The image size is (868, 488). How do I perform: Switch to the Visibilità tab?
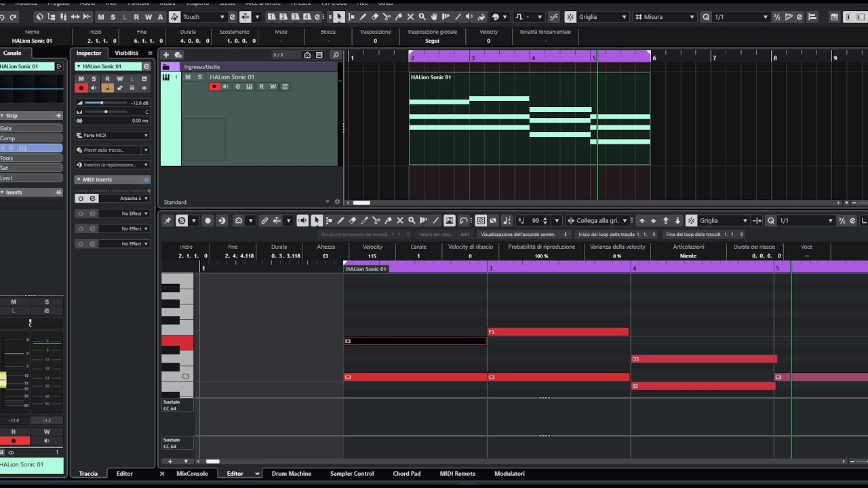click(126, 53)
